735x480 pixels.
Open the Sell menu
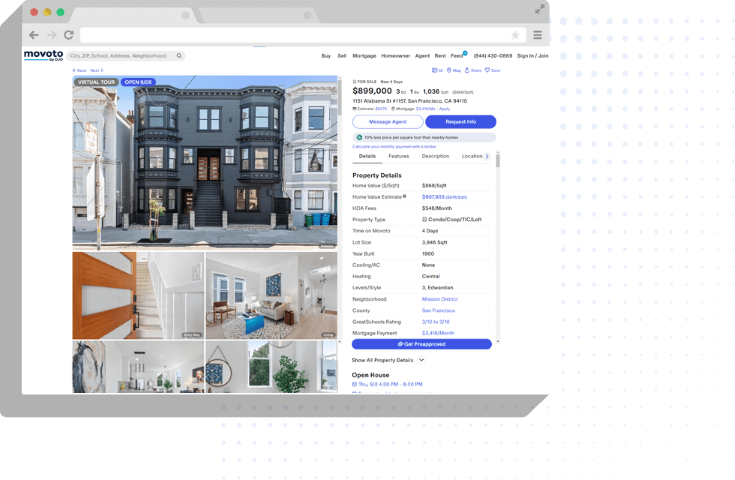342,56
